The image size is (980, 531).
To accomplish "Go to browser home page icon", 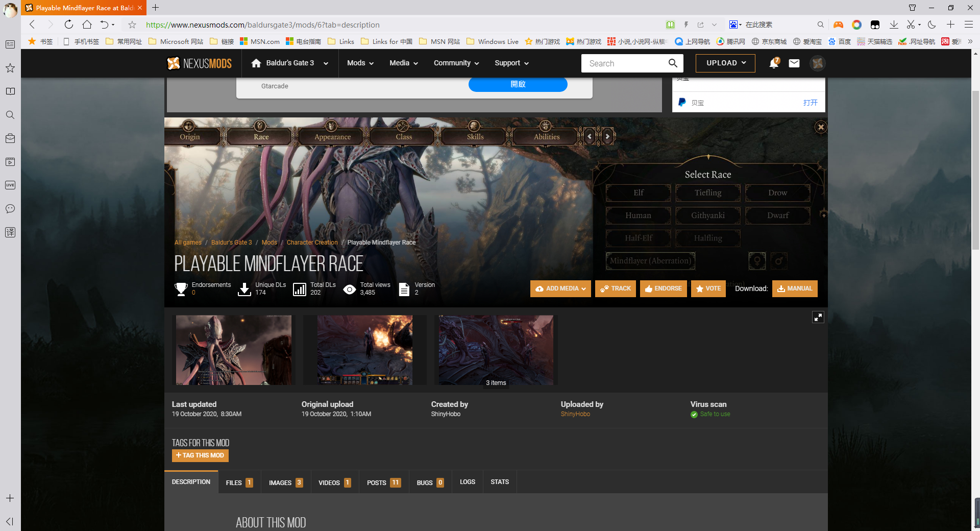I will (x=87, y=25).
